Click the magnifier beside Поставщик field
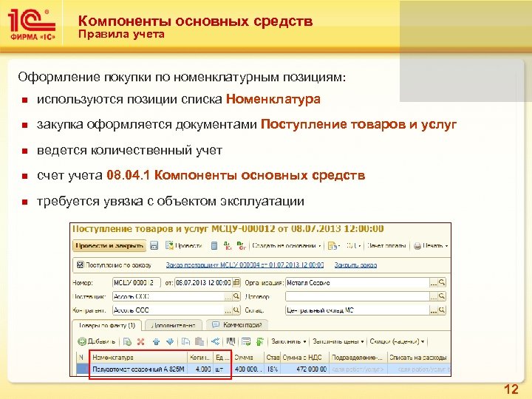 coord(236,296)
